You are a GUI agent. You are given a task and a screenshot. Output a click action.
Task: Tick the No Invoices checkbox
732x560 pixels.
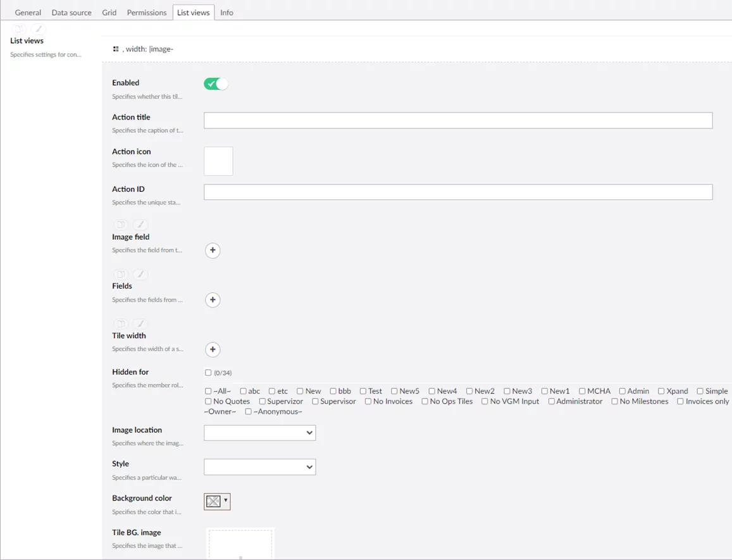(x=368, y=401)
